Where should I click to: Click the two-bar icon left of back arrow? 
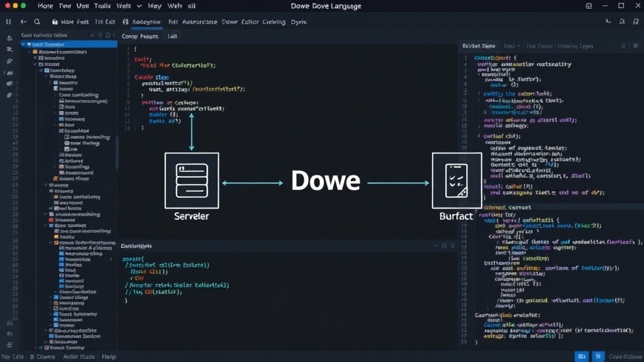point(8,22)
